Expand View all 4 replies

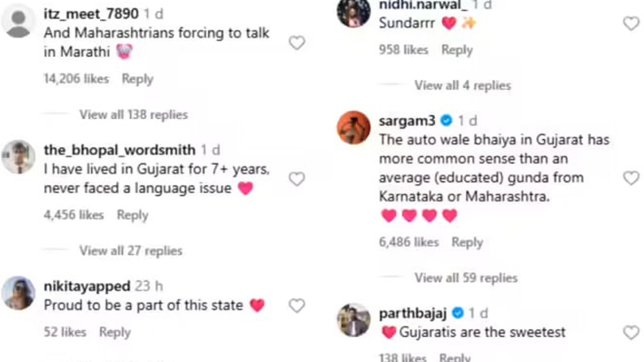462,85
